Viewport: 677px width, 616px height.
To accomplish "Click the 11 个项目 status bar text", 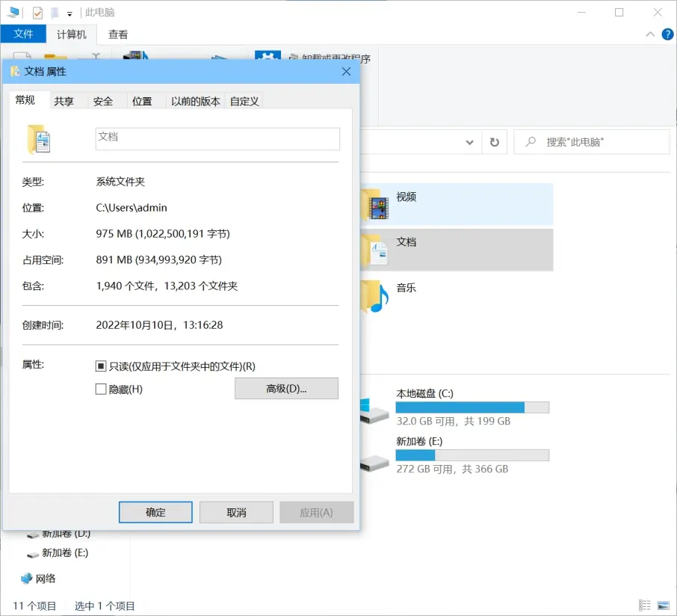I will coord(34,606).
